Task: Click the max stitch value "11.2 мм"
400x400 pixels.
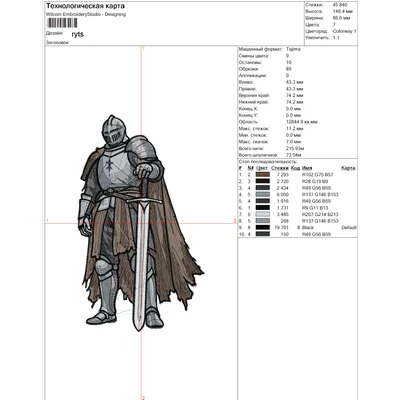Action: coord(295,129)
